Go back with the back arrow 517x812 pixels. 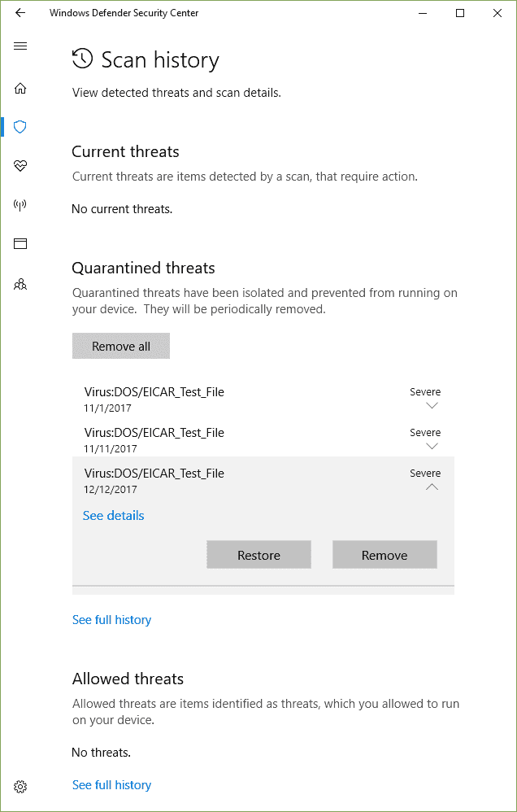(20, 14)
